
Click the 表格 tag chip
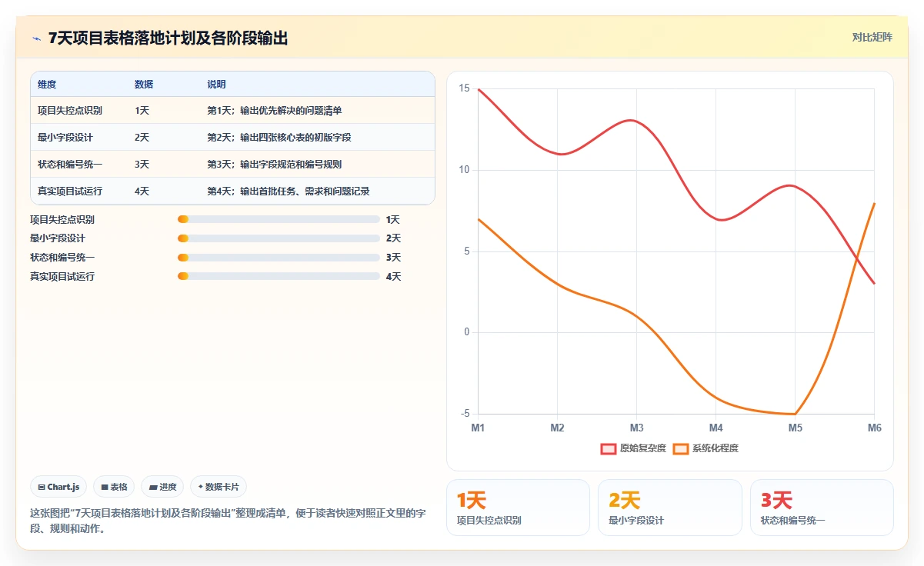(114, 487)
